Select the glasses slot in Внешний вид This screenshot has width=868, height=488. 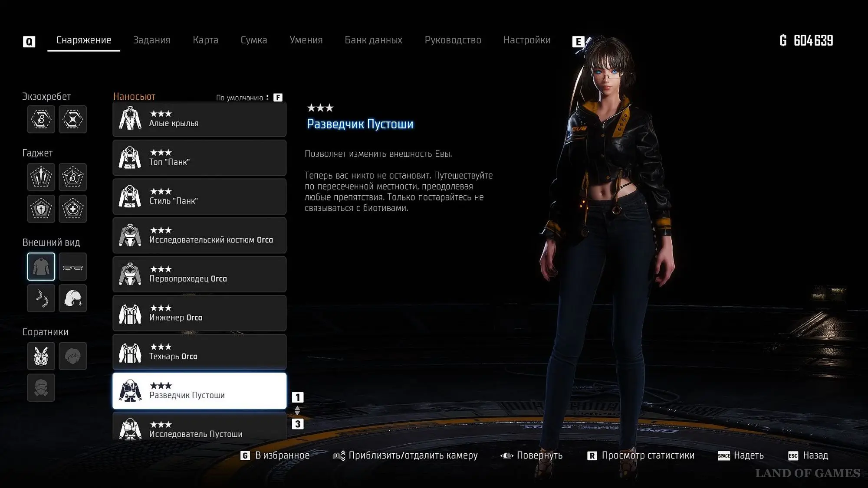[x=72, y=266]
